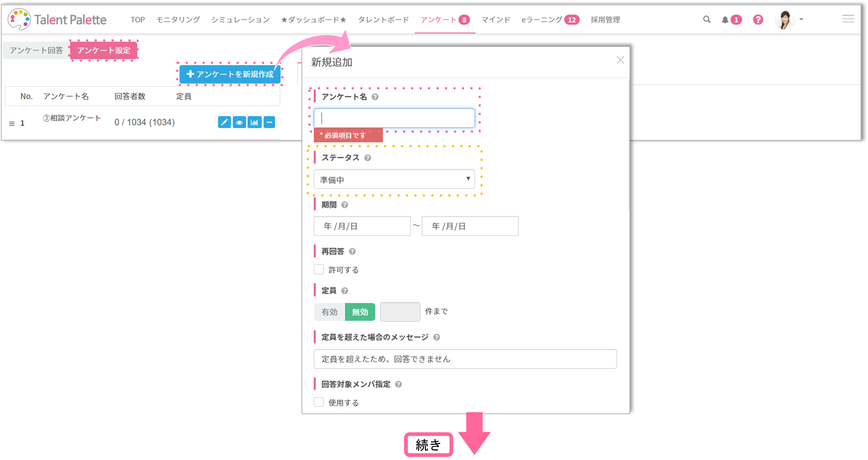Open the bar chart results icon
Viewport: 868px width, 460px height.
click(254, 122)
